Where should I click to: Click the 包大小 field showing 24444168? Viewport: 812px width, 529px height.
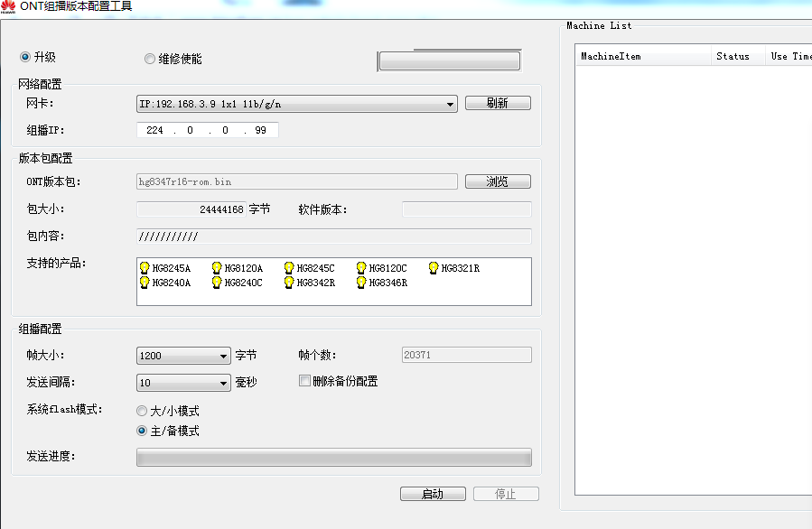pyautogui.click(x=191, y=209)
